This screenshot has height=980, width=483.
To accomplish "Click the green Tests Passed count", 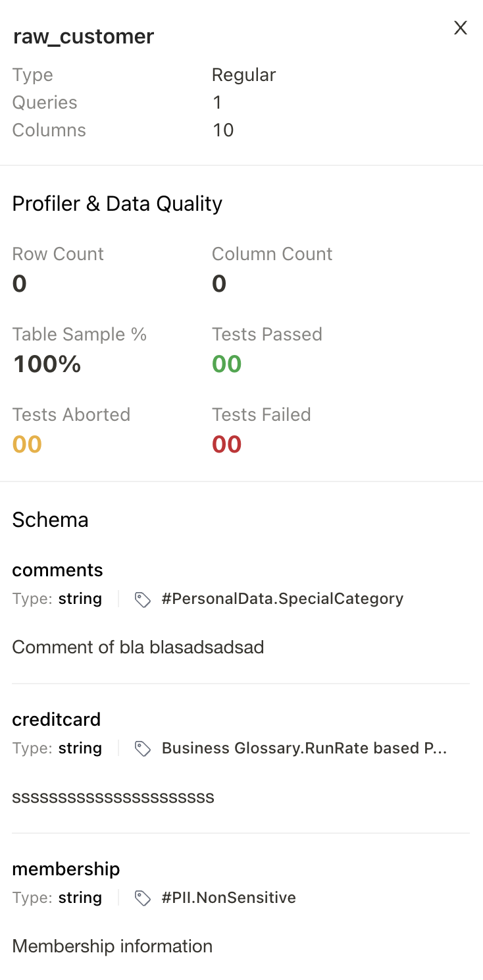I will [226, 364].
